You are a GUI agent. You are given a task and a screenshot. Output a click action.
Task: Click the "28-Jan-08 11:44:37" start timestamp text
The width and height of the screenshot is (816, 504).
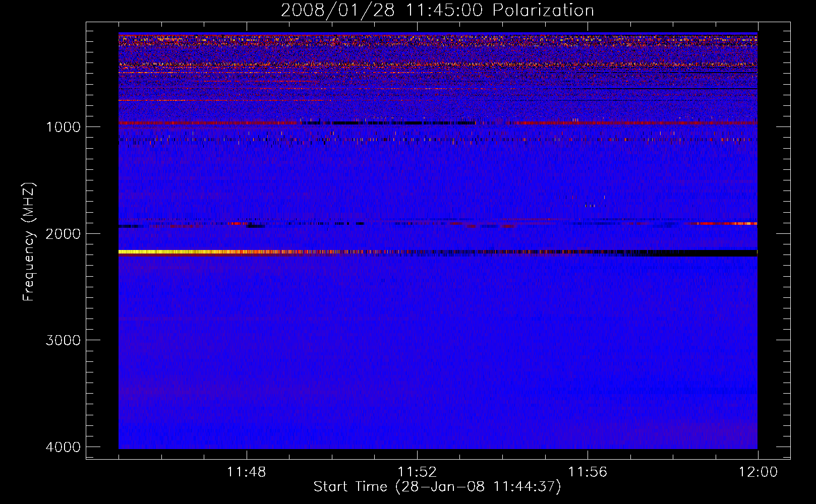point(478,486)
